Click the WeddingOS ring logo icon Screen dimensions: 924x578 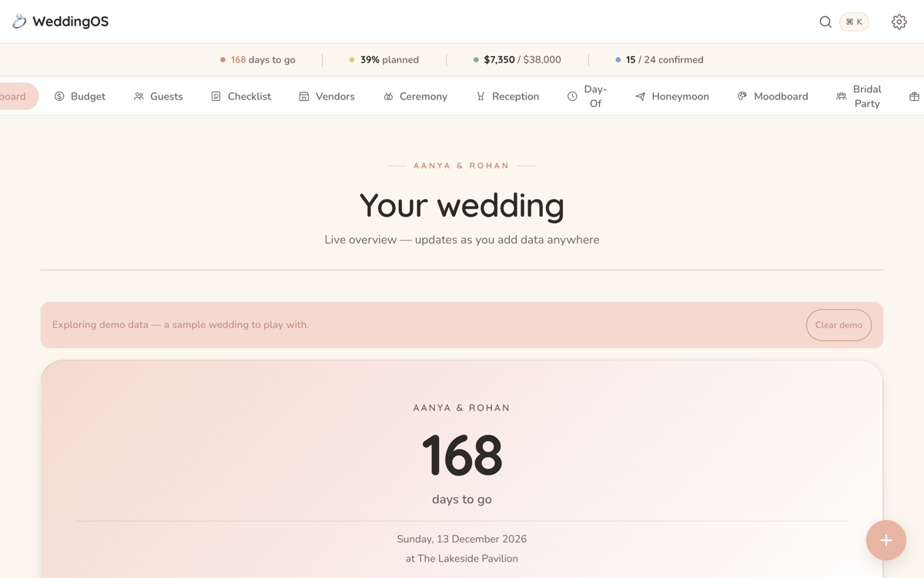tap(19, 22)
